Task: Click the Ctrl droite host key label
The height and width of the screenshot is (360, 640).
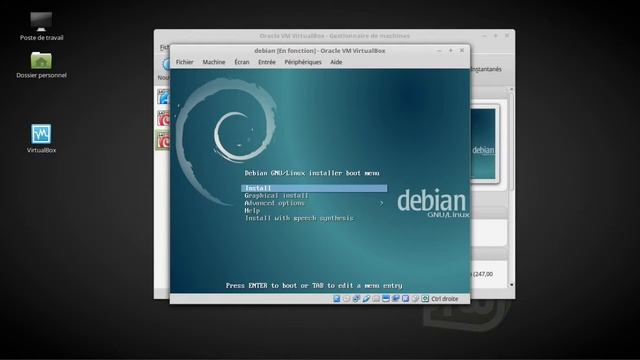Action: click(x=444, y=299)
